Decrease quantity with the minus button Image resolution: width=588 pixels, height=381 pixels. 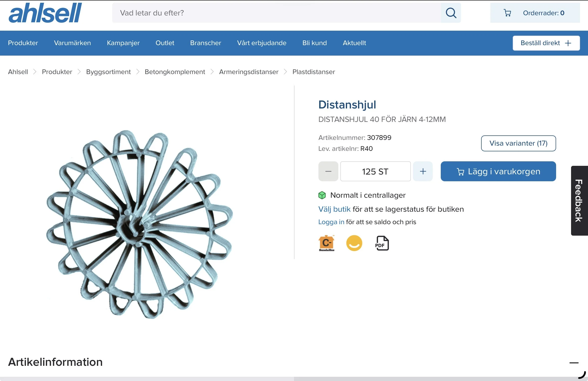(x=328, y=171)
